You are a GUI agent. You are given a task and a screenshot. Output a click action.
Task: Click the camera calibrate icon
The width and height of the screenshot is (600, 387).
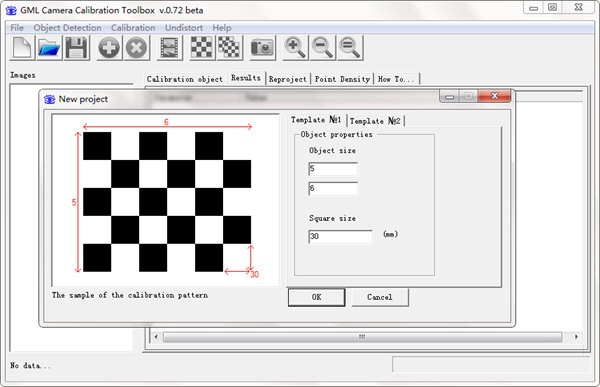tap(262, 48)
